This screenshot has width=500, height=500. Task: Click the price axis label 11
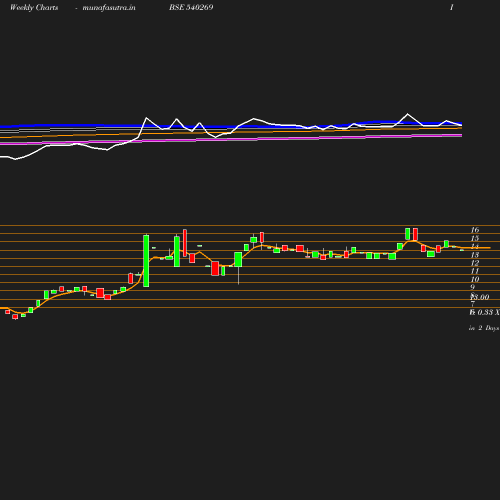(475, 271)
